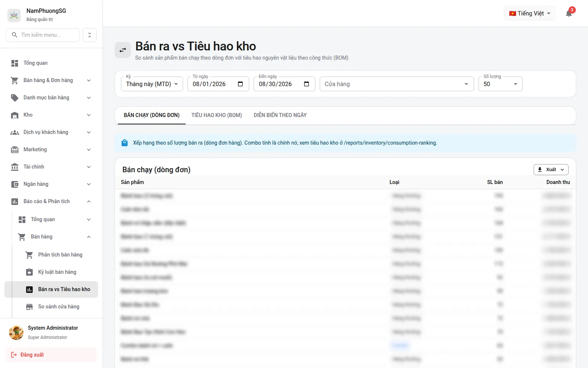Open the Cửa hàng store dropdown
Viewport: 588px width, 368px height.
[397, 84]
